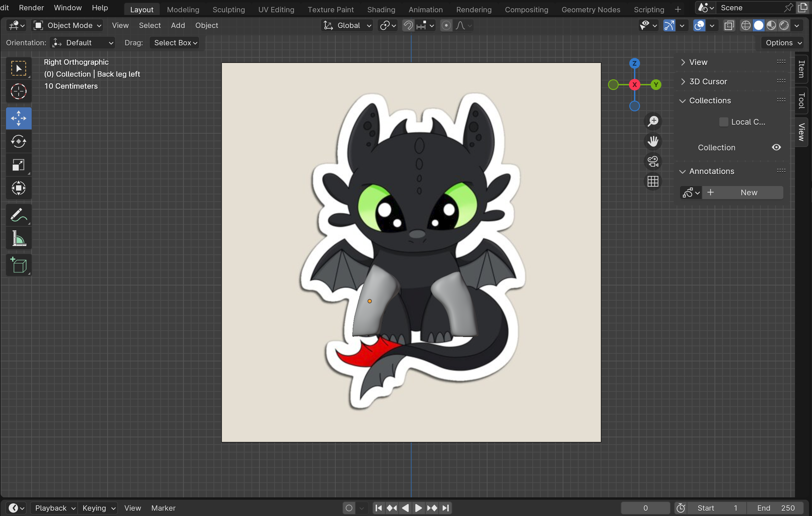Switch orthographic/perspective grid icon
Viewport: 812px width, 516px height.
[653, 182]
